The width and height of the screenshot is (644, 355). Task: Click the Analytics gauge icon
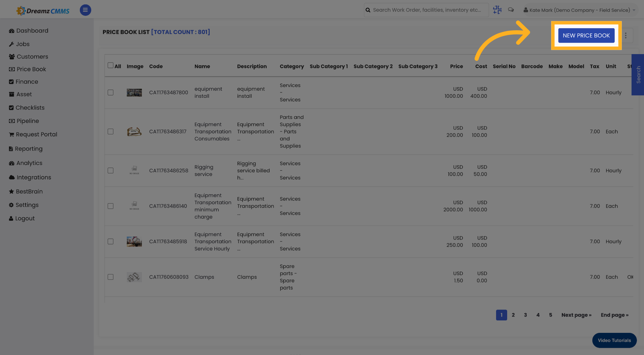pyautogui.click(x=12, y=163)
